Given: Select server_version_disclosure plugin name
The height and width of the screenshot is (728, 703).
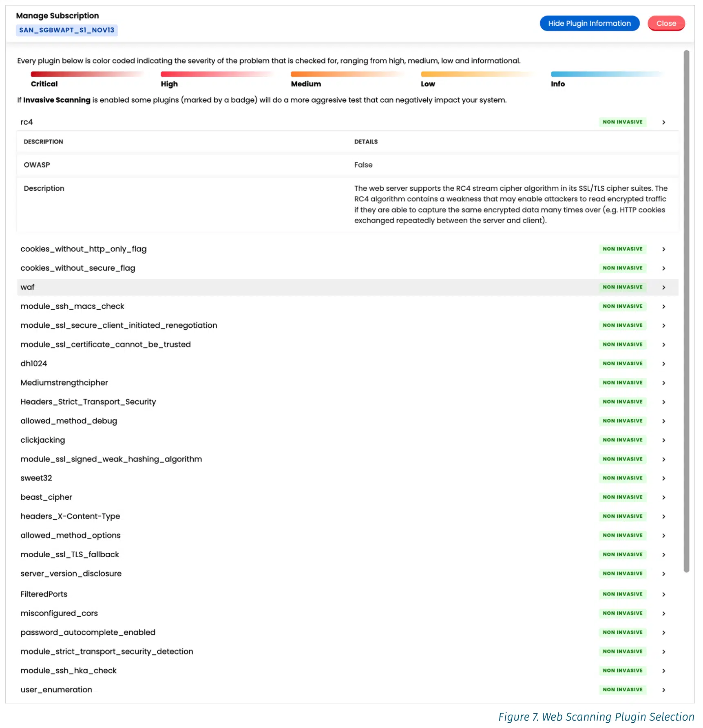Looking at the screenshot, I should tap(71, 574).
